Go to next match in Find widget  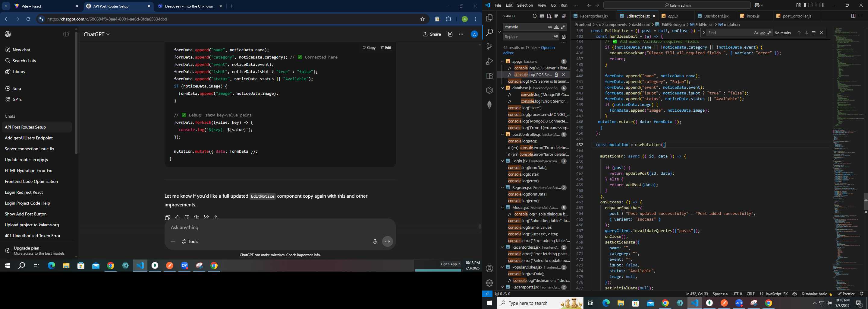pyautogui.click(x=807, y=33)
